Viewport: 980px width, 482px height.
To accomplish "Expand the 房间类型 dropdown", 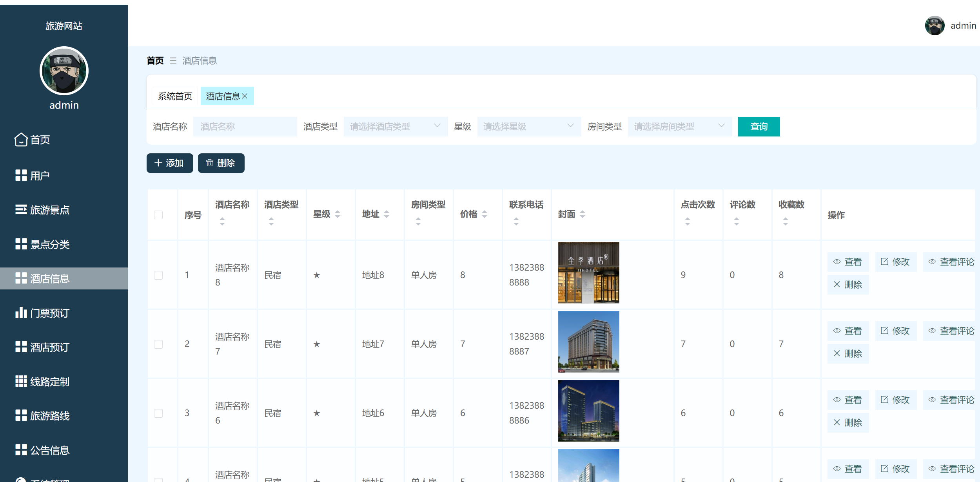I will point(679,126).
